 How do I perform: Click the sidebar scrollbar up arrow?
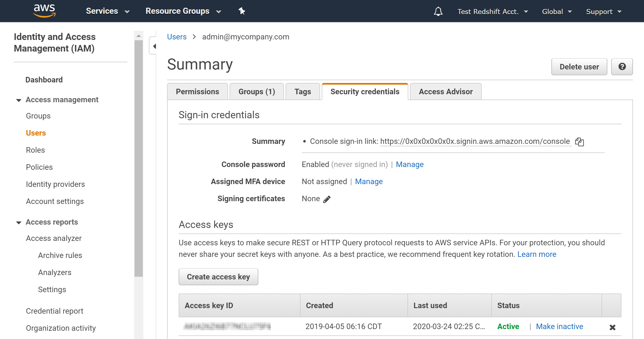[x=139, y=36]
